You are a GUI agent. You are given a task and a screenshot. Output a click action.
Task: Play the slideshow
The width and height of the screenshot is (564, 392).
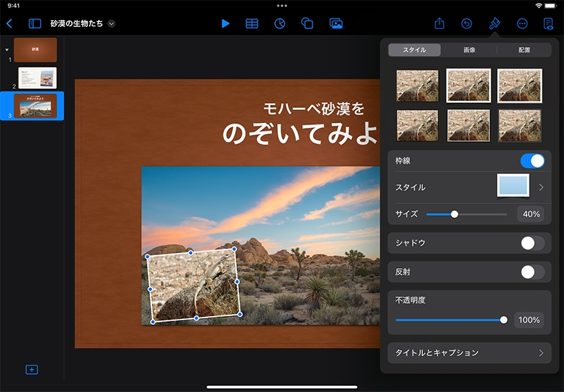[x=225, y=24]
